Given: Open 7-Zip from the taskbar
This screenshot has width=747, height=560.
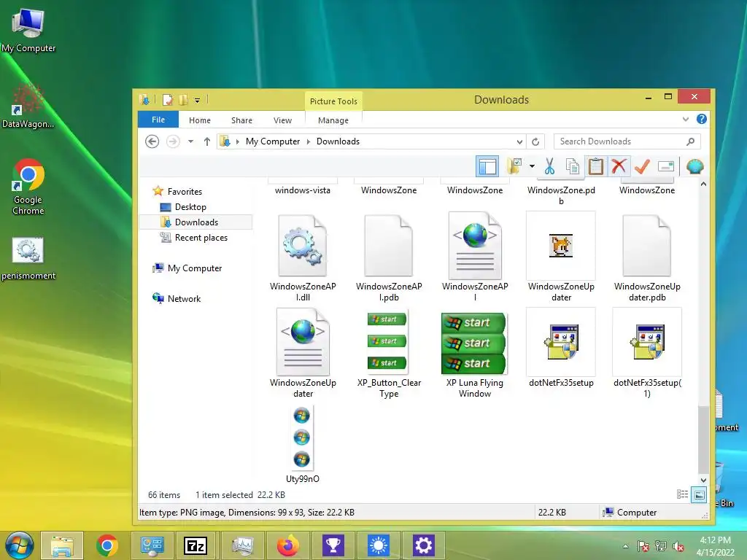Looking at the screenshot, I should point(196,545).
